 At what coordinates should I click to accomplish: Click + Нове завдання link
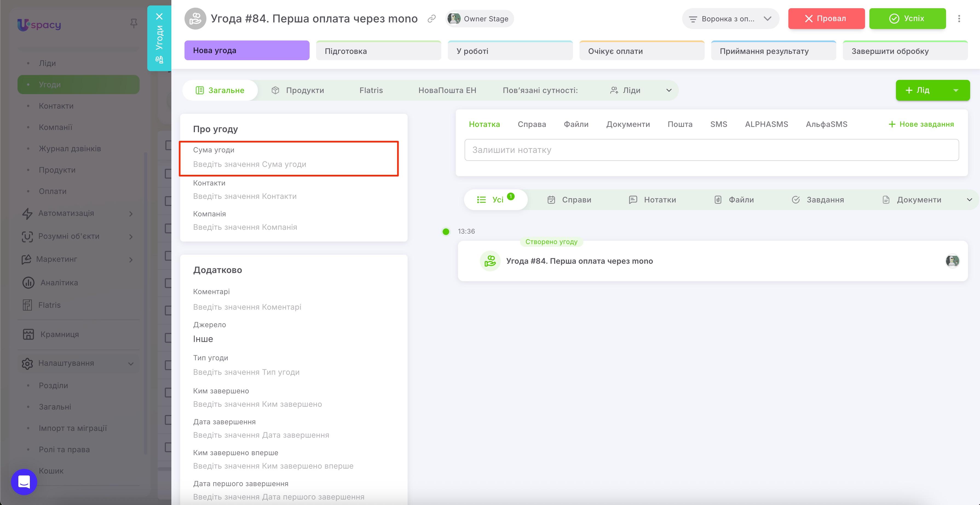click(x=921, y=124)
